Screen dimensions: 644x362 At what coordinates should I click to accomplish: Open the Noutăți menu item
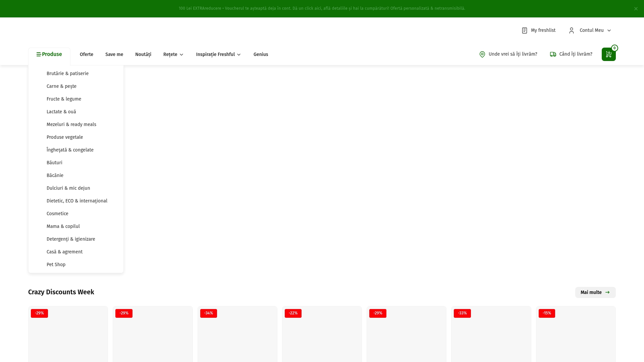click(x=143, y=54)
